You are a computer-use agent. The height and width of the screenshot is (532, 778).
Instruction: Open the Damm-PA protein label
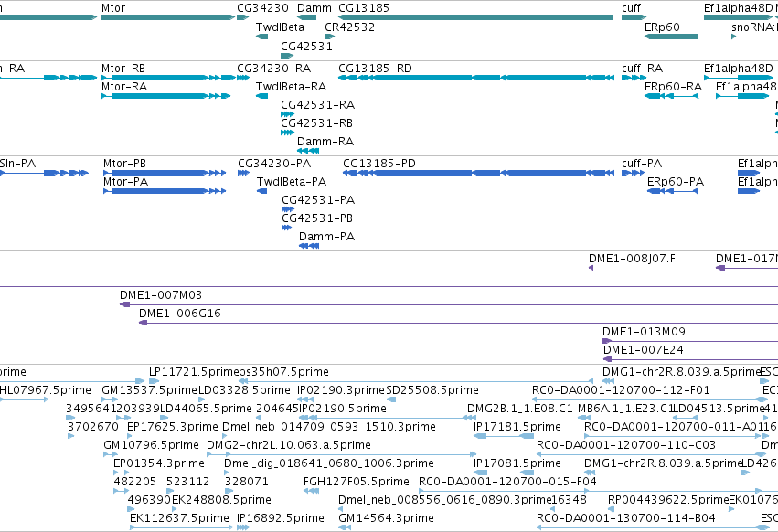(x=326, y=237)
